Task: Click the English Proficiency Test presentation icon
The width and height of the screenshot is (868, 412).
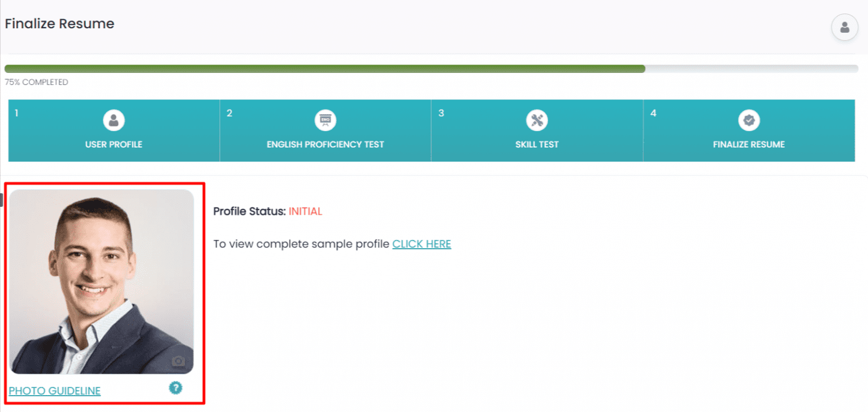Action: [x=325, y=120]
